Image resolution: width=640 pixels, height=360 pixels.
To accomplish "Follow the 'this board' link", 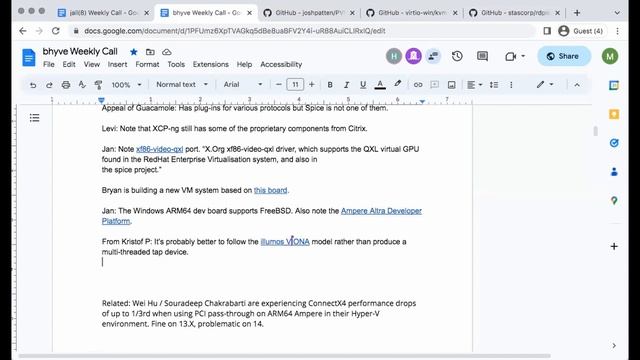I will coord(271,190).
